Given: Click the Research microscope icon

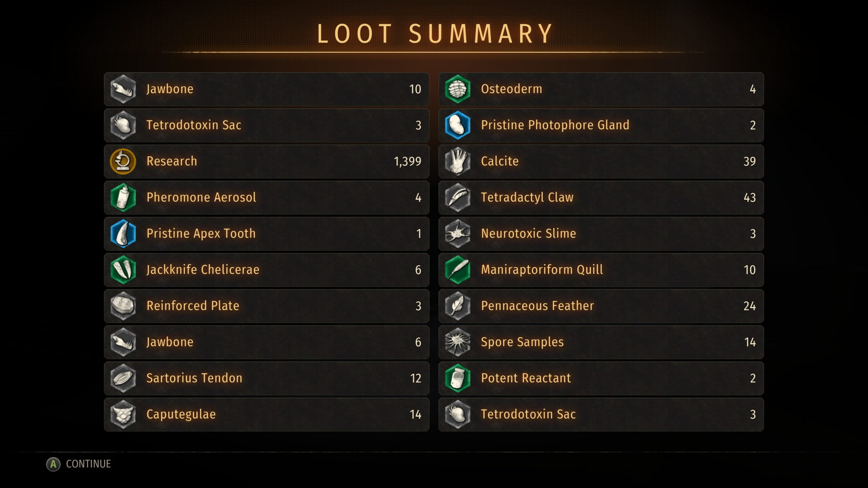Looking at the screenshot, I should [x=123, y=161].
